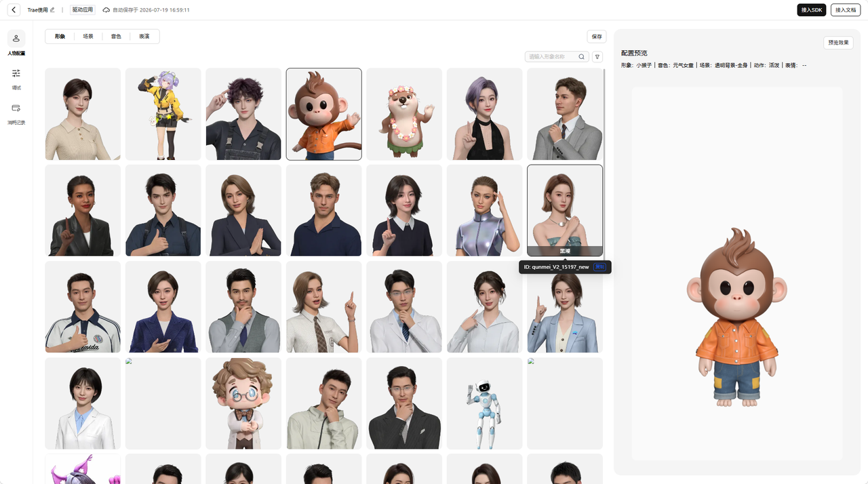Select the woman in black blazer with red lips

tap(83, 211)
